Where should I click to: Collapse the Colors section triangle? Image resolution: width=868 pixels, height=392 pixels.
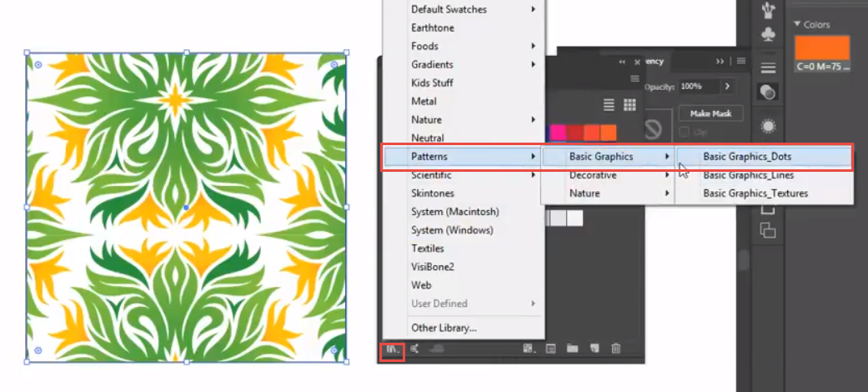pyautogui.click(x=797, y=25)
